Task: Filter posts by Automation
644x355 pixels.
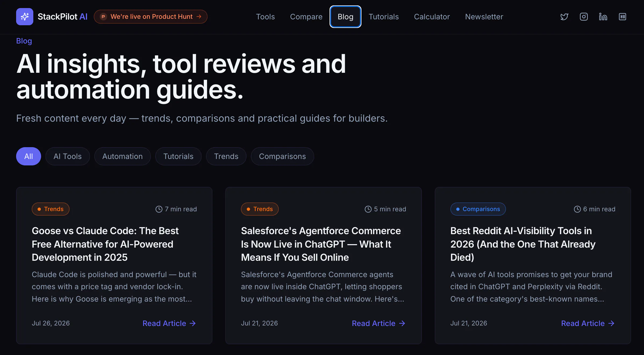Action: (122, 156)
